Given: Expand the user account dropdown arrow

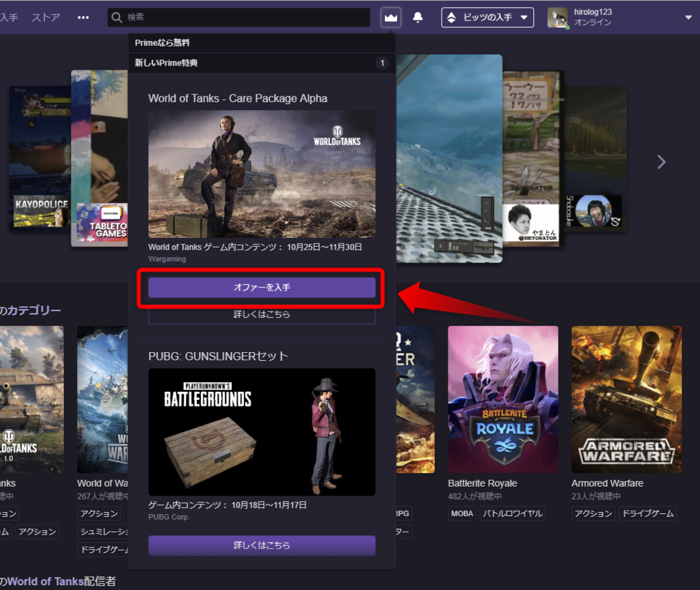Looking at the screenshot, I should tap(688, 17).
